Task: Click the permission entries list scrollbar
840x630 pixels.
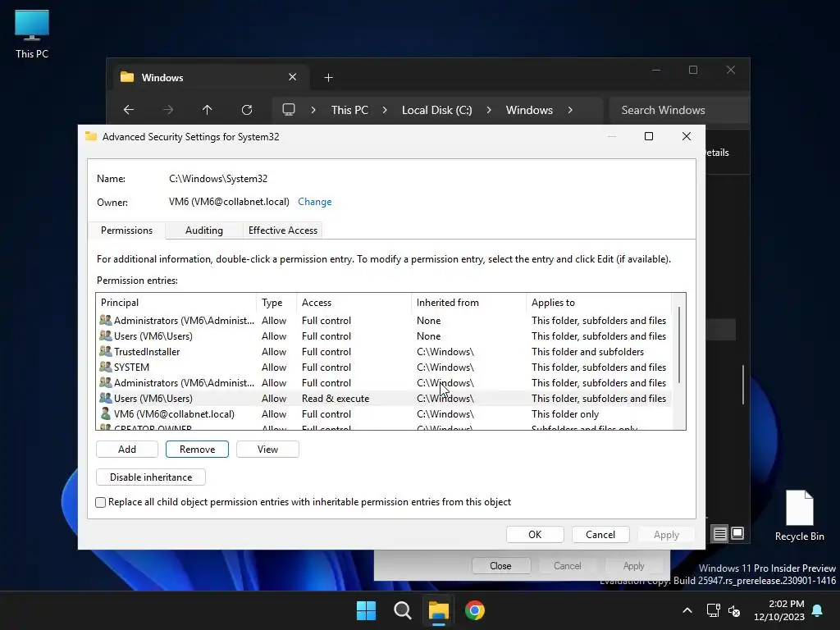Action: pos(678,345)
